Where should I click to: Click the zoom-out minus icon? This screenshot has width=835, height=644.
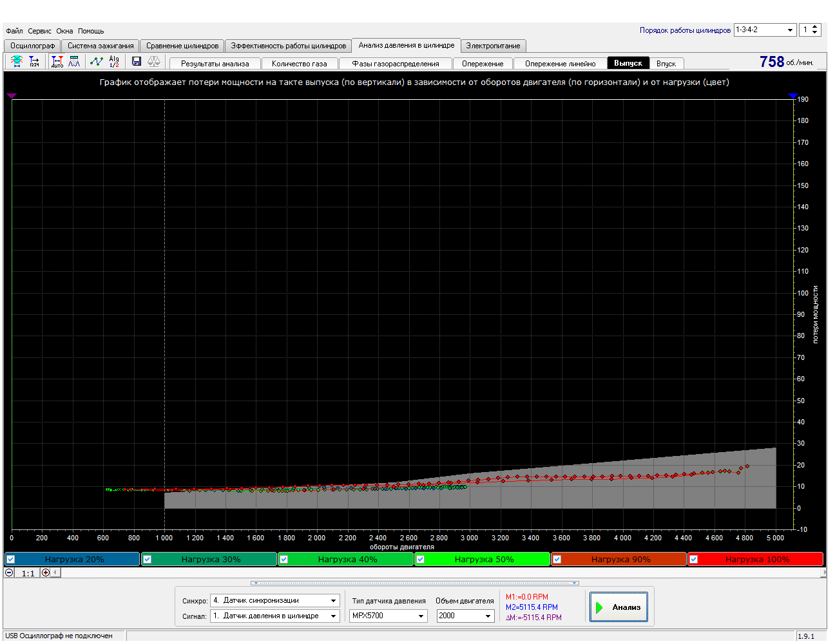9,573
